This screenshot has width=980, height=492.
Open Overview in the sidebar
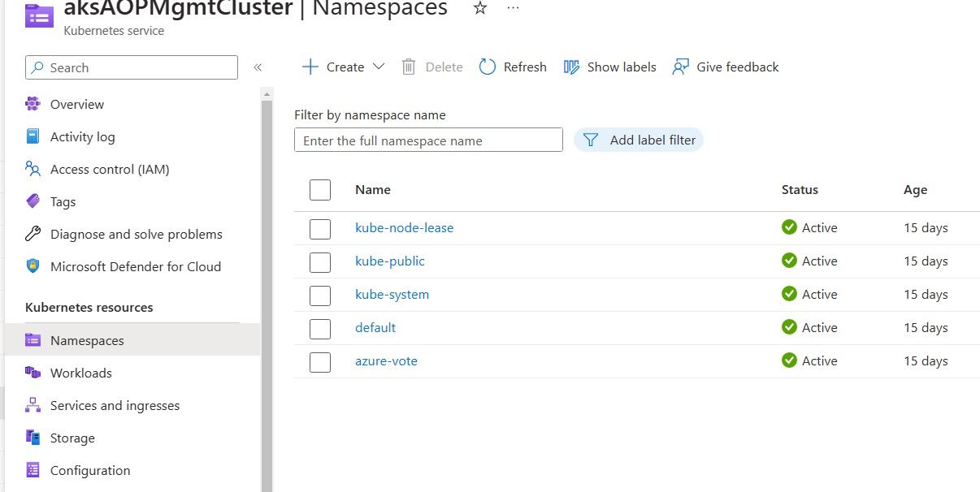77,104
